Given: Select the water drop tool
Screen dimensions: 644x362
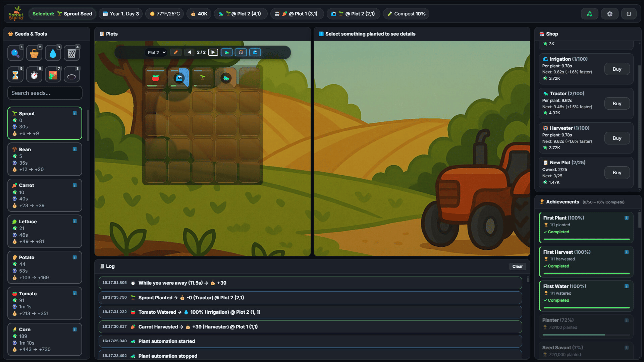Looking at the screenshot, I should coord(53,53).
